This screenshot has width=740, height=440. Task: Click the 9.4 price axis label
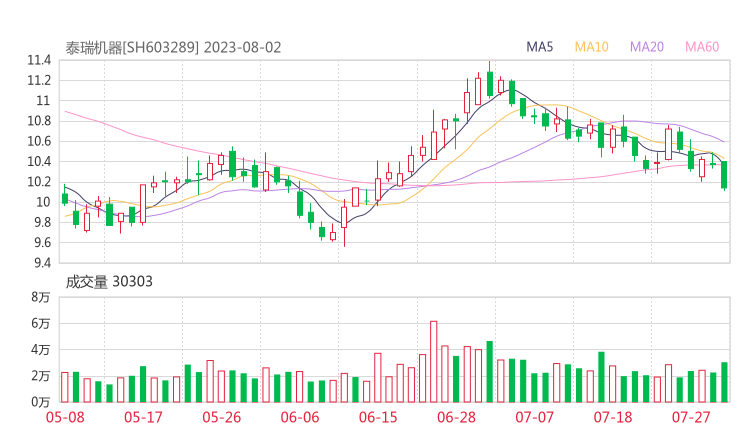click(x=42, y=262)
